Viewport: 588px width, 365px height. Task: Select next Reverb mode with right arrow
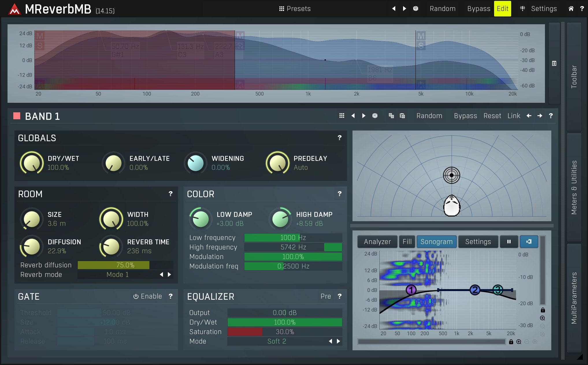tap(170, 275)
